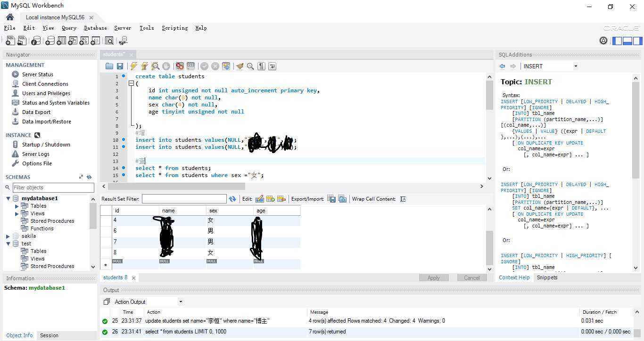The image size is (644, 341).
Task: Create a new function icon
Action: (95, 41)
